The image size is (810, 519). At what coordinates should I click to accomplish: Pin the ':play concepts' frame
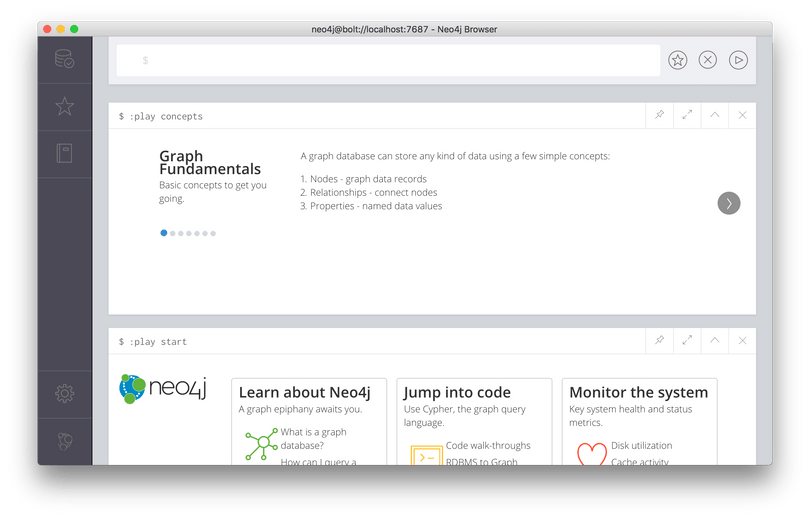coord(660,115)
